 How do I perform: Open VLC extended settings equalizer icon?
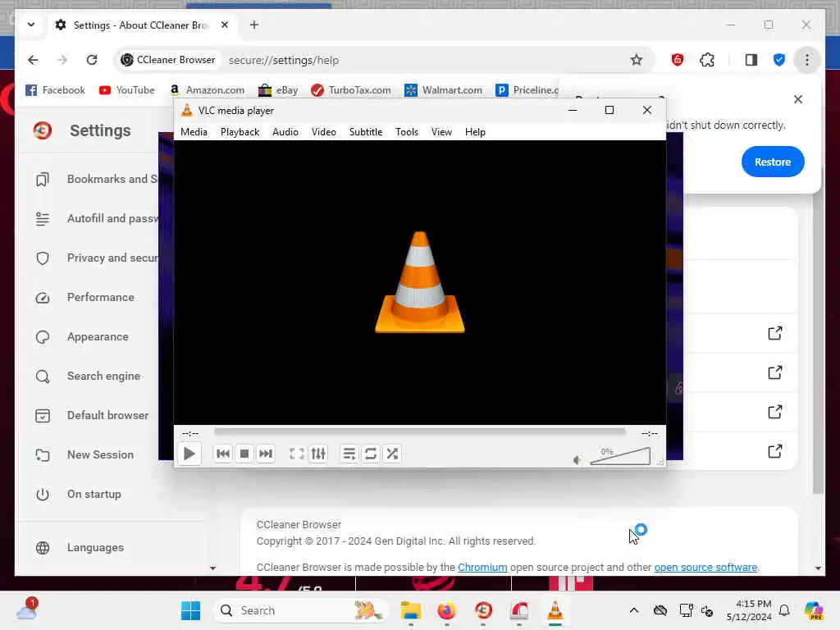[318, 454]
